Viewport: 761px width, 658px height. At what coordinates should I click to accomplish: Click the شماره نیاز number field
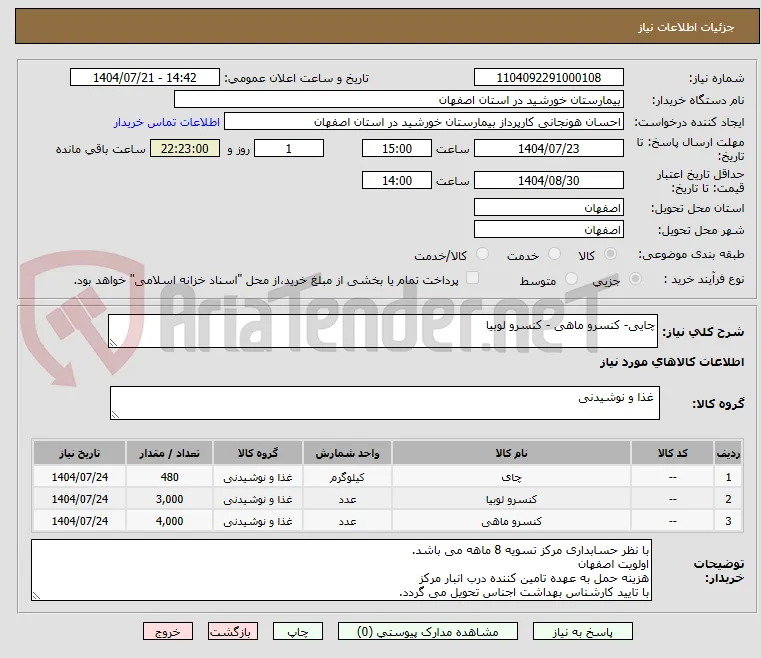548,78
